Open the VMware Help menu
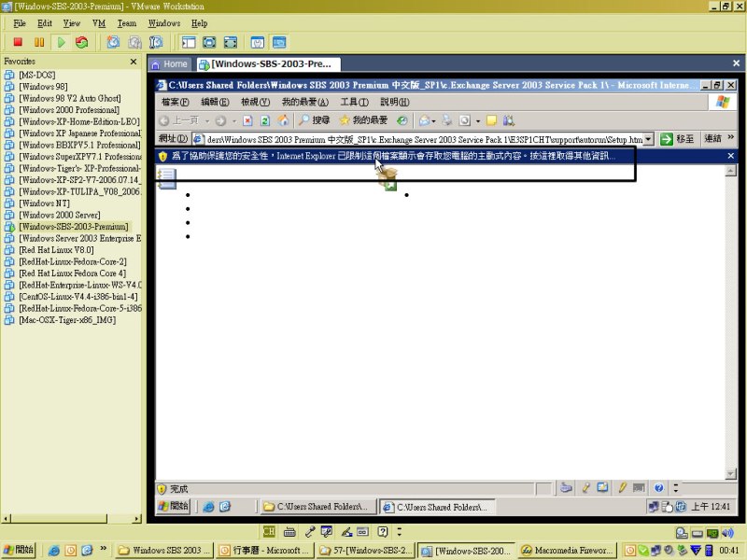Image resolution: width=747 pixels, height=560 pixels. 199,23
